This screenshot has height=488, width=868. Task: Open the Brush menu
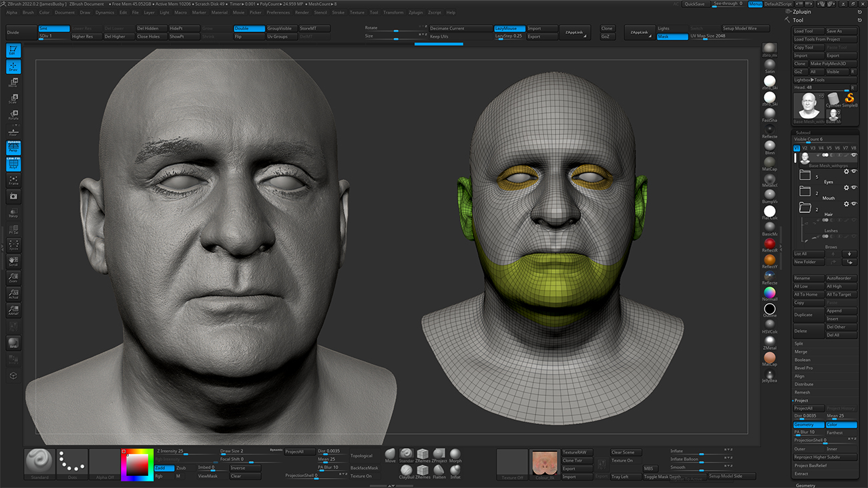coord(28,12)
